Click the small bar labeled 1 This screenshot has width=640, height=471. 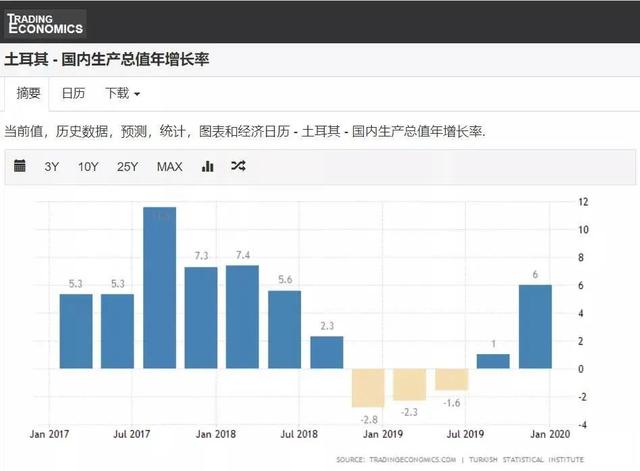coord(493,361)
